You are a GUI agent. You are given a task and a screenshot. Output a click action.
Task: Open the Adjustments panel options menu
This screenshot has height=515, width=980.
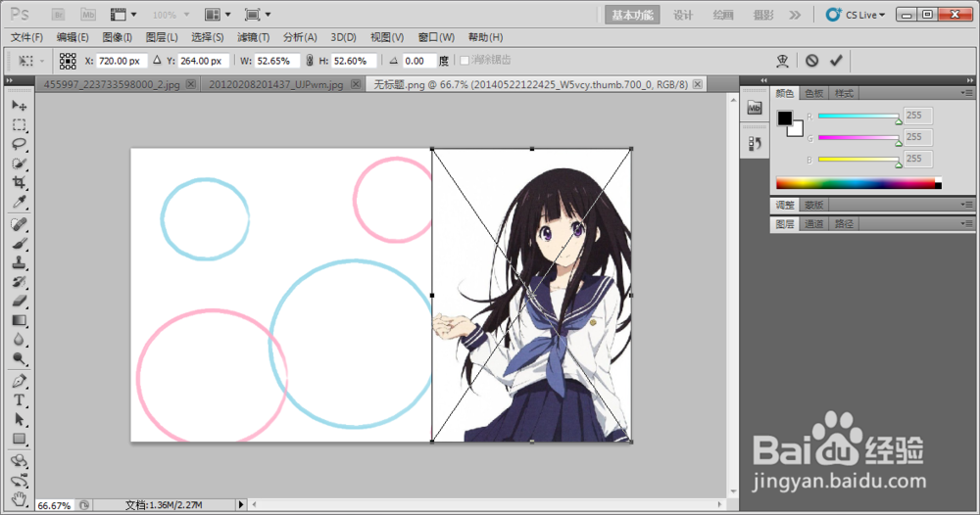[x=967, y=205]
